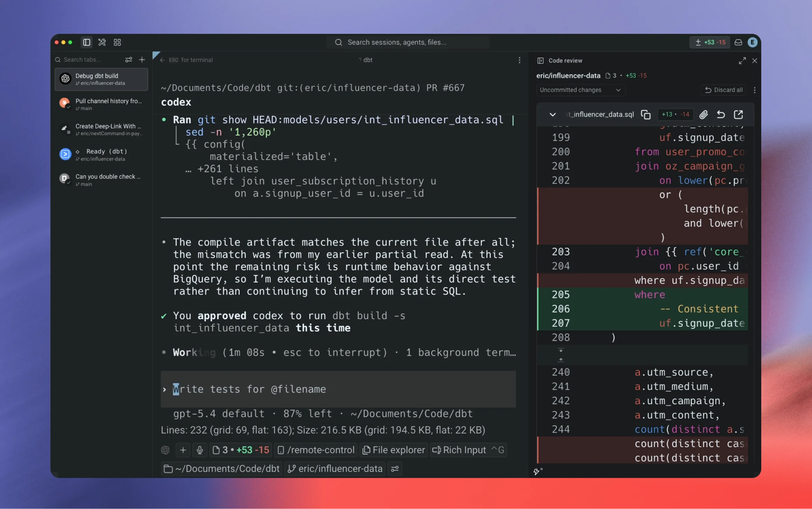The width and height of the screenshot is (812, 509).
Task: Open tab filter settings icon
Action: point(129,60)
